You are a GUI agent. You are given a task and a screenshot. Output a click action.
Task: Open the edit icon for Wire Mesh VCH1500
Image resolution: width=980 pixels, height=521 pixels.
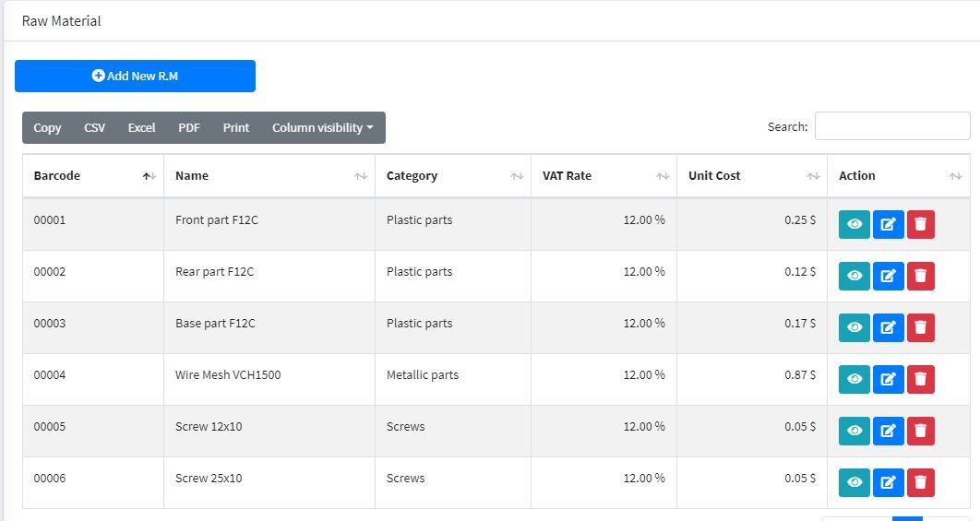click(888, 379)
